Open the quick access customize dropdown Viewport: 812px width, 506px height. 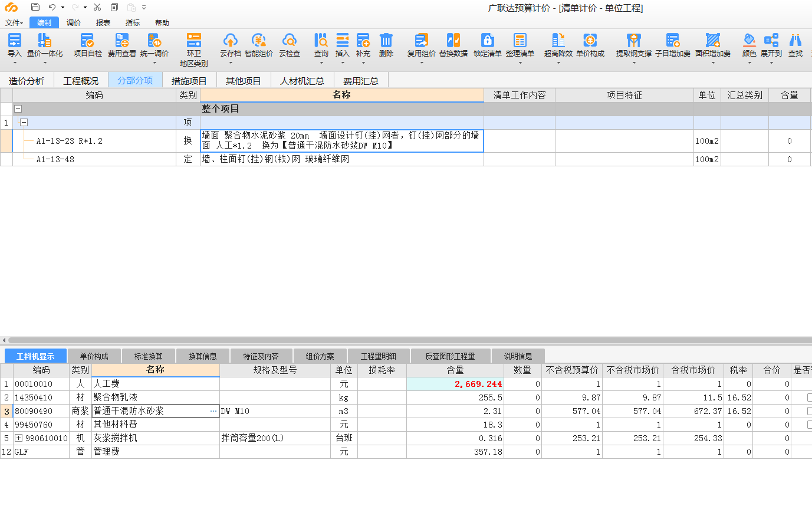(144, 8)
